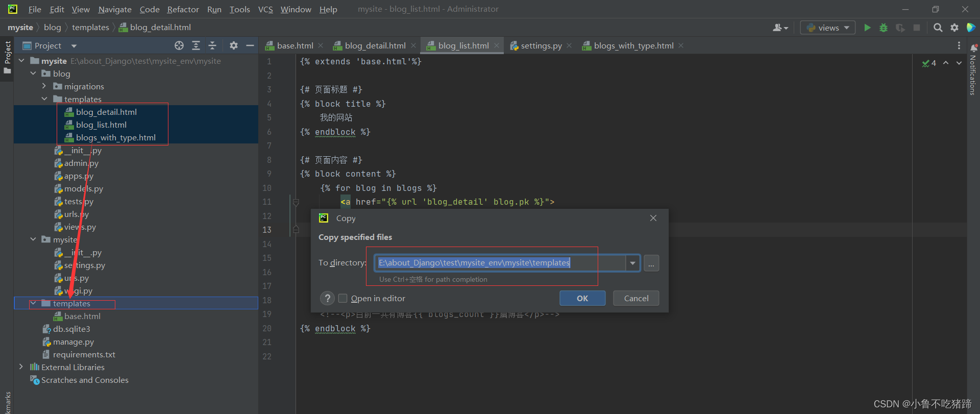Jump to next highlighted problem
The height and width of the screenshot is (414, 980).
coord(959,63)
